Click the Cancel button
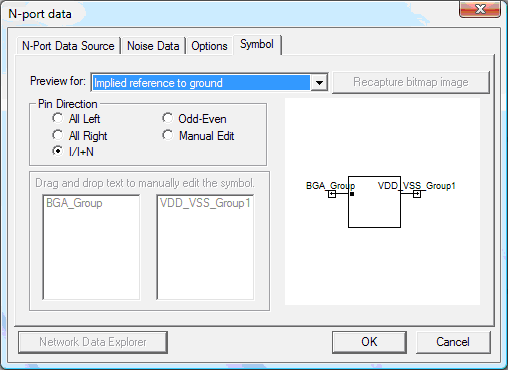The image size is (508, 370). click(453, 342)
